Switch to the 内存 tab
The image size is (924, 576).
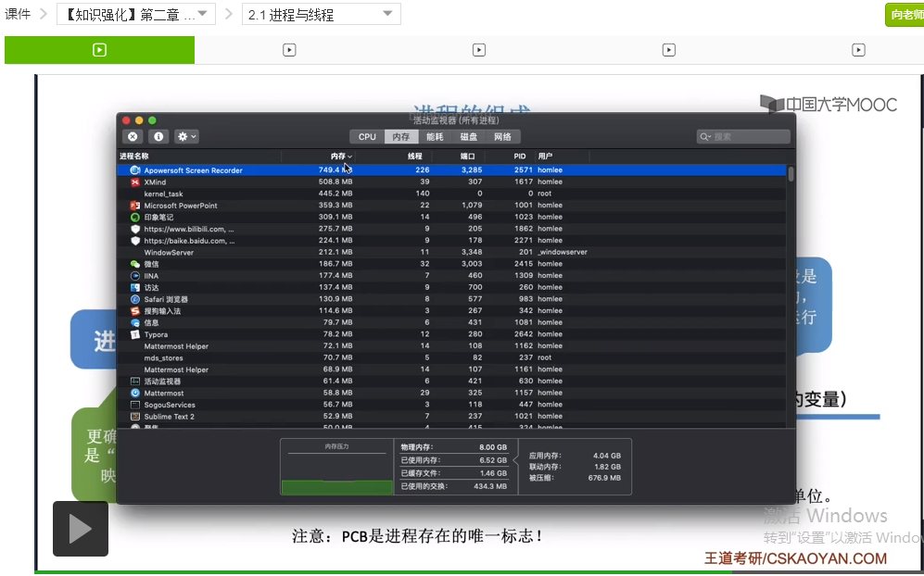click(400, 137)
